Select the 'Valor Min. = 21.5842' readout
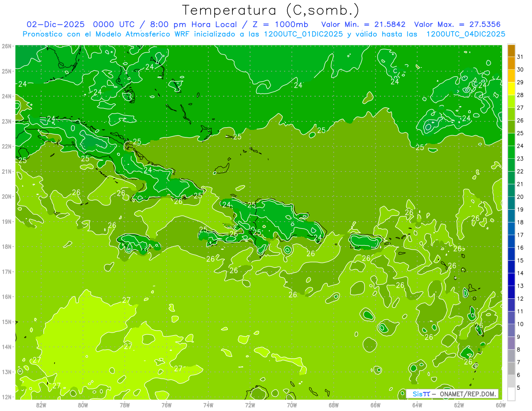 [364, 24]
